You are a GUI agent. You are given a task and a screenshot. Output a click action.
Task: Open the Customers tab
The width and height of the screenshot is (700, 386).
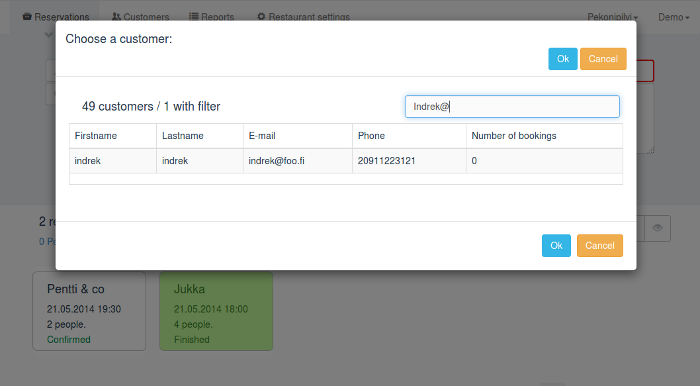[x=141, y=17]
